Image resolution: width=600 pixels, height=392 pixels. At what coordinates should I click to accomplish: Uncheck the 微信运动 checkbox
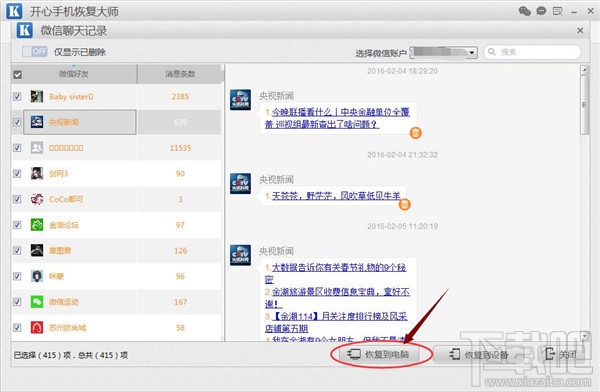(x=17, y=302)
